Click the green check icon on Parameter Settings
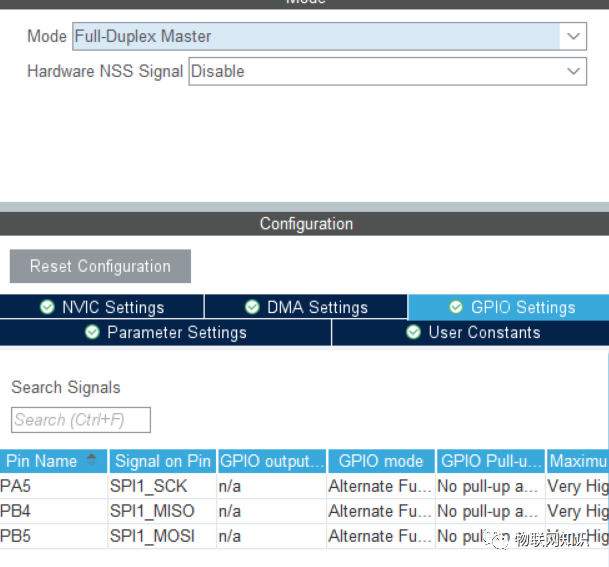The height and width of the screenshot is (567, 609). point(92,332)
